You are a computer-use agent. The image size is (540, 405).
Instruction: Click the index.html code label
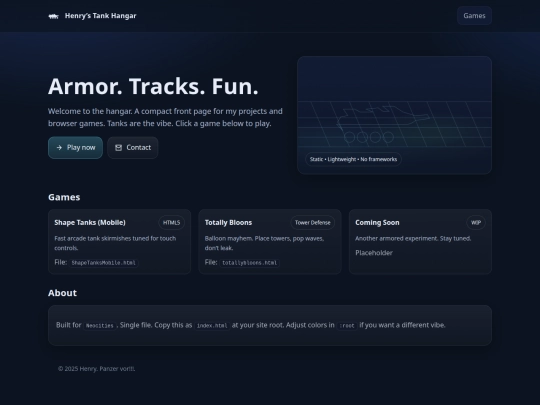(x=212, y=326)
